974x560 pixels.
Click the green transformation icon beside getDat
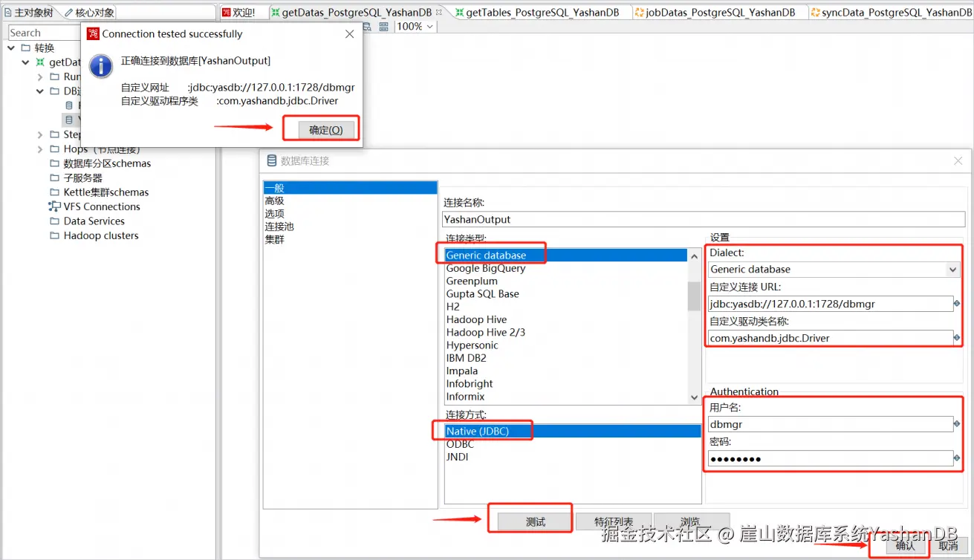(41, 62)
